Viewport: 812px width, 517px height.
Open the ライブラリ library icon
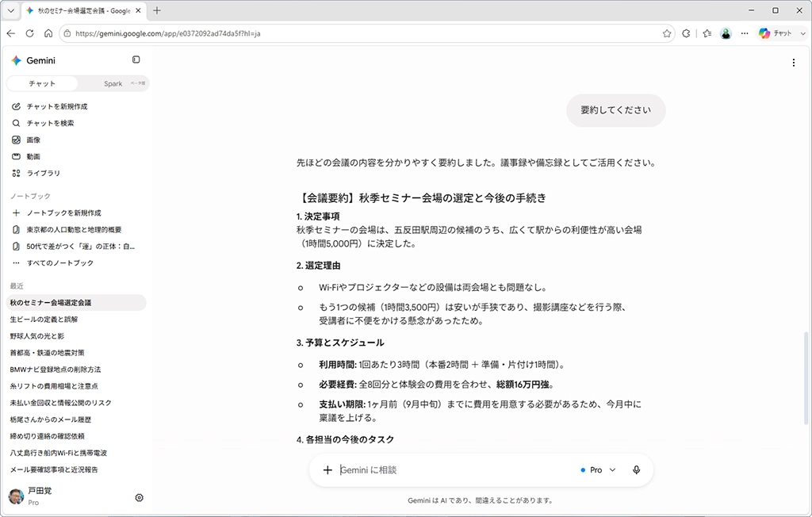pos(16,173)
